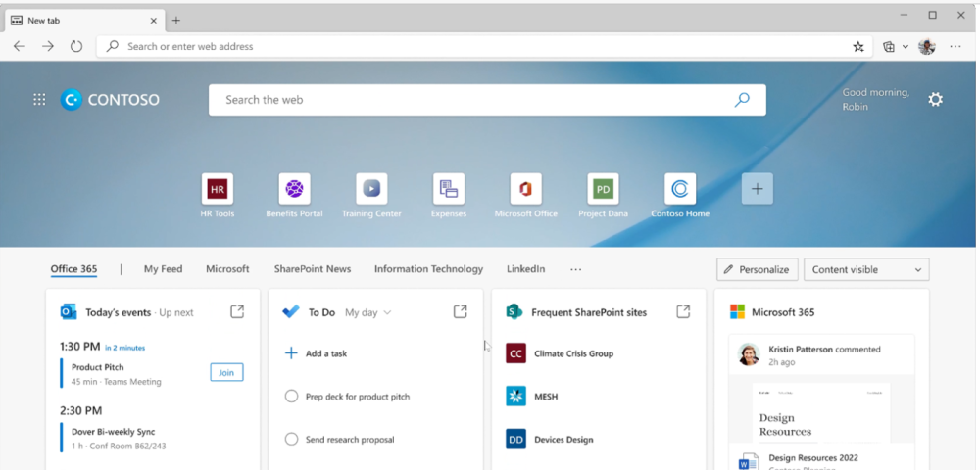Open the browser Settings and more menu
Viewport: 980px width, 470px height.
point(955,46)
